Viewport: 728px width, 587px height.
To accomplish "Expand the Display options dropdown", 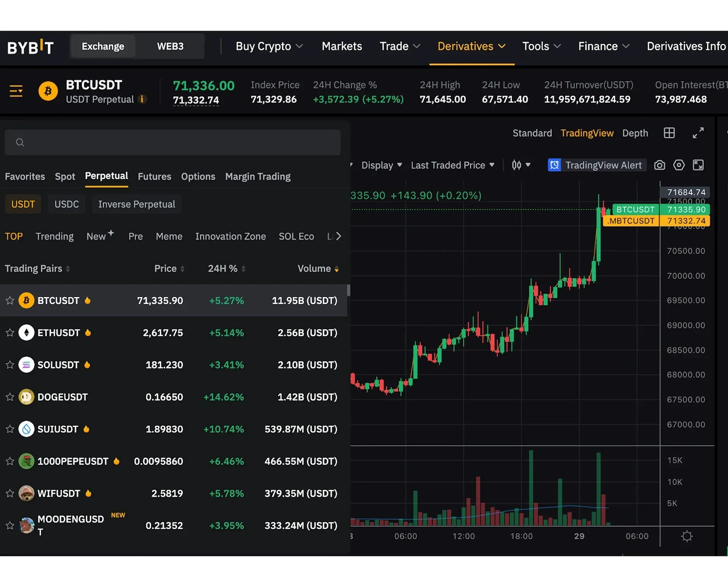I will 381,165.
